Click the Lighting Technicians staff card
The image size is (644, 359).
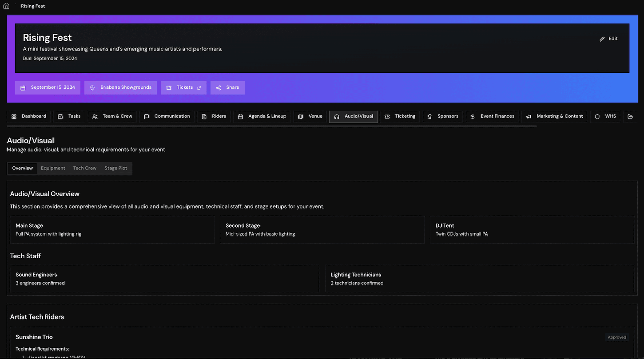coord(480,279)
